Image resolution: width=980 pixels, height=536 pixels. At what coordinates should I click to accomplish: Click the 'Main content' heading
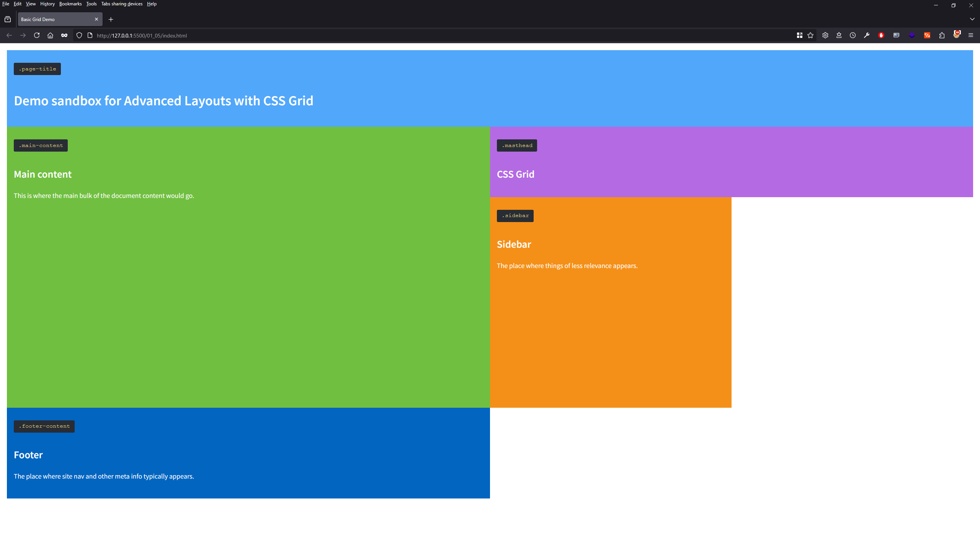coord(42,174)
